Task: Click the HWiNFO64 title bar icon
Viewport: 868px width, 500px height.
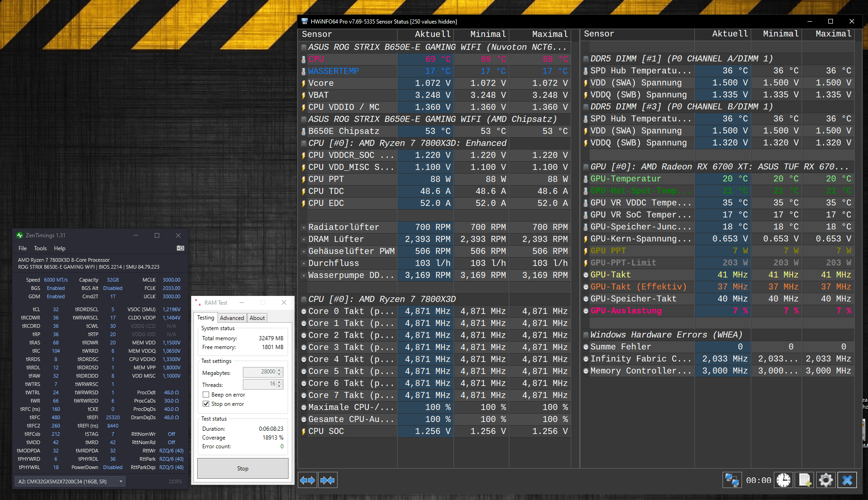Action: (305, 22)
